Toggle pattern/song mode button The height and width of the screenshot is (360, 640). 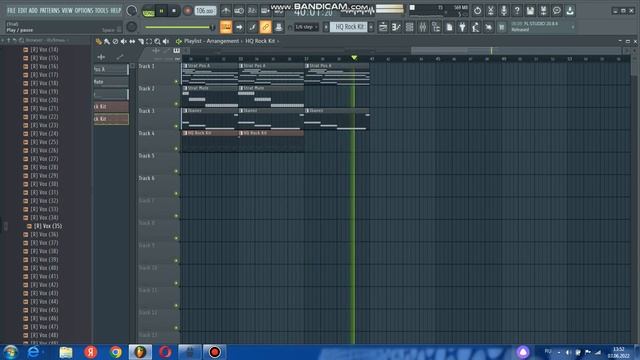pos(149,11)
